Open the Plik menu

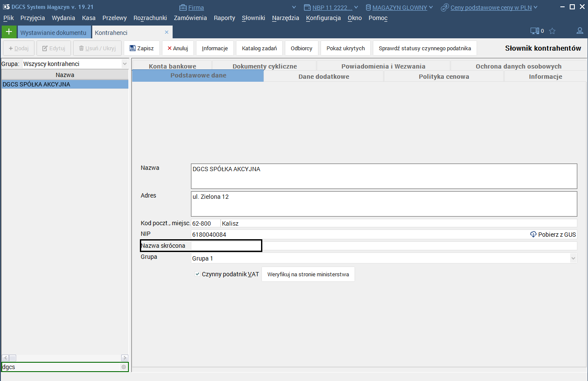(x=9, y=18)
